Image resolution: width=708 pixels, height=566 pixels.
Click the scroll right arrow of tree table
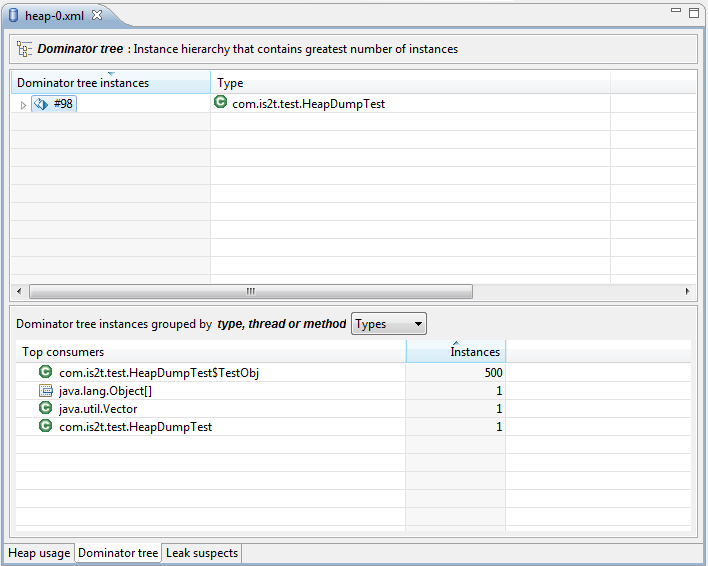pos(687,291)
